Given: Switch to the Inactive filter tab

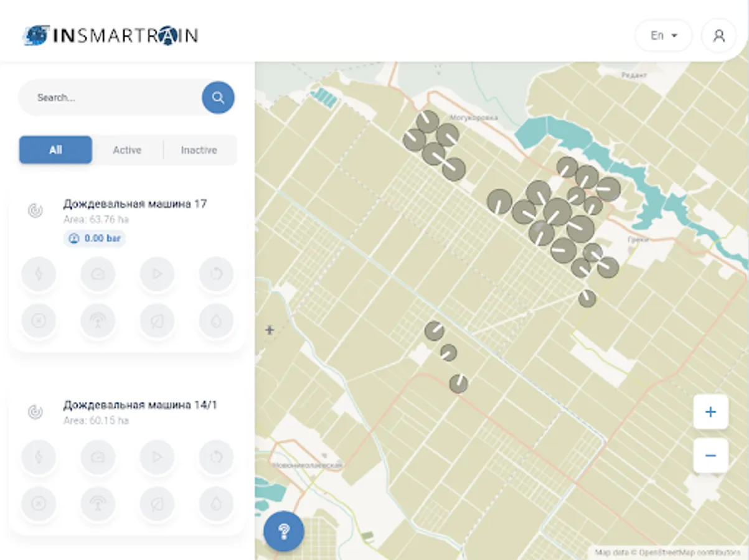Looking at the screenshot, I should tap(199, 150).
